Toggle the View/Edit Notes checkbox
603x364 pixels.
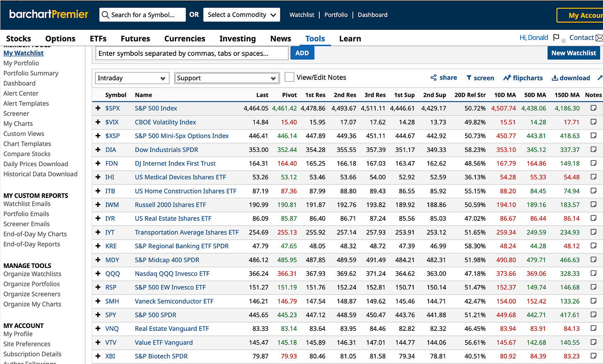(289, 77)
